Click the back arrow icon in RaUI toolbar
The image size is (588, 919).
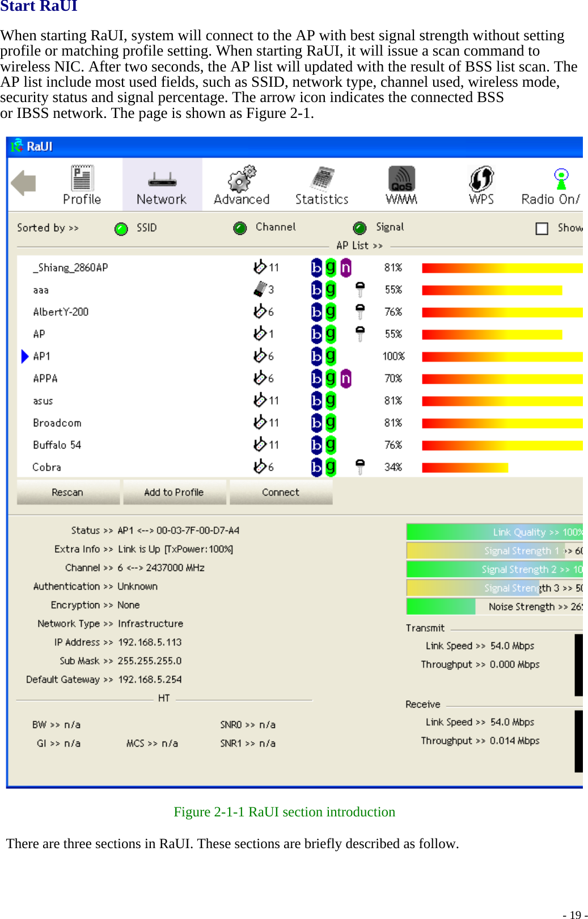coord(23,183)
